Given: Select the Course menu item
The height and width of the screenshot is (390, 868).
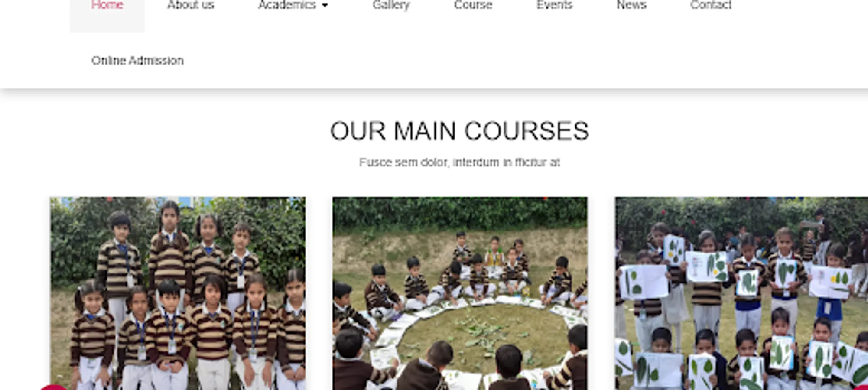Looking at the screenshot, I should coord(473,5).
